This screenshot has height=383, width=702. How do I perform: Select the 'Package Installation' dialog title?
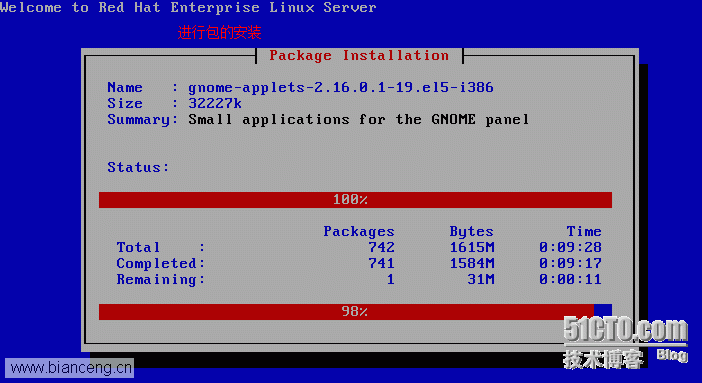[359, 56]
